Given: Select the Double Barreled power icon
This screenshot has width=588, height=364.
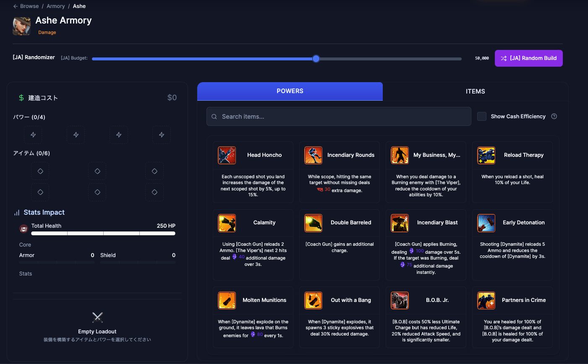Looking at the screenshot, I should (x=313, y=223).
